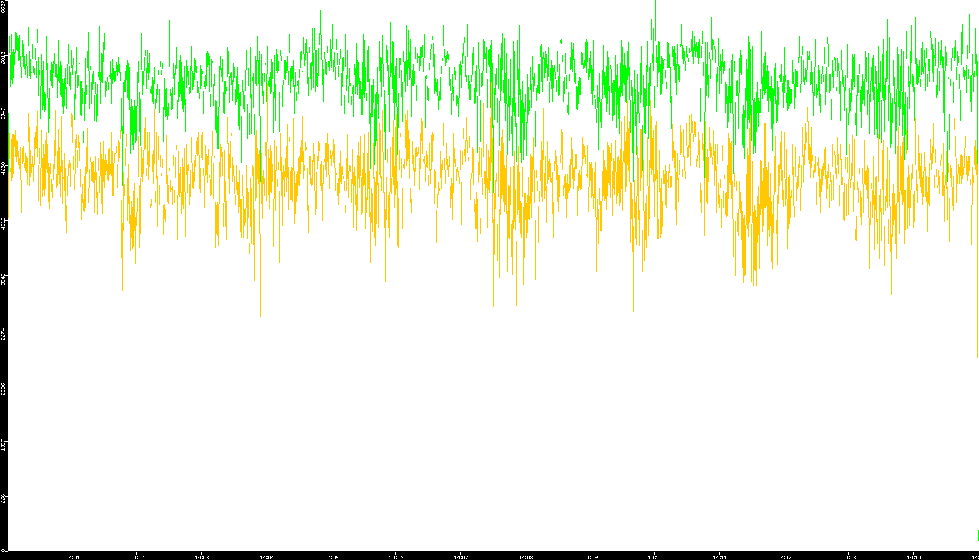Click the 4680 vertical axis label
Image resolution: width=979 pixels, height=560 pixels.
tap(3, 168)
